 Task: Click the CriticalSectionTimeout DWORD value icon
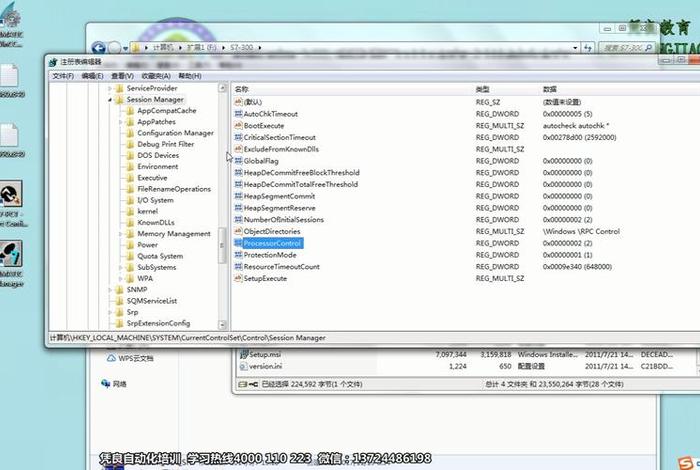tap(238, 137)
